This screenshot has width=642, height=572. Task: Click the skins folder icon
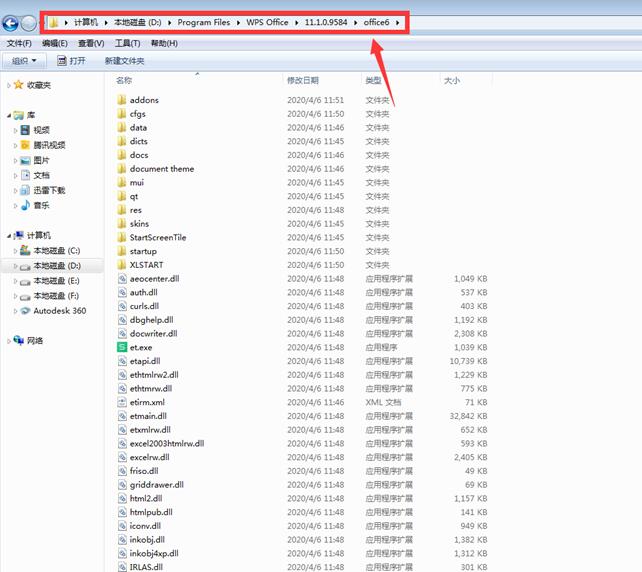pyautogui.click(x=121, y=224)
